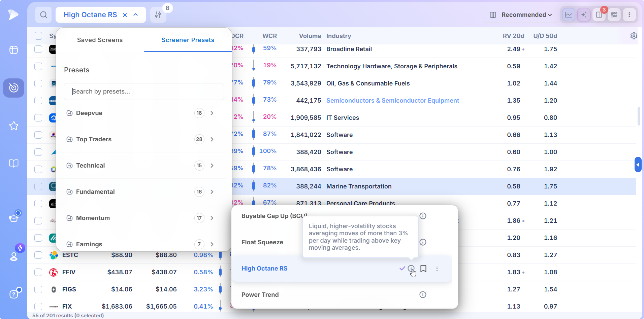Open the screener radar icon in sidebar
The width and height of the screenshot is (644, 319).
coord(14,88)
